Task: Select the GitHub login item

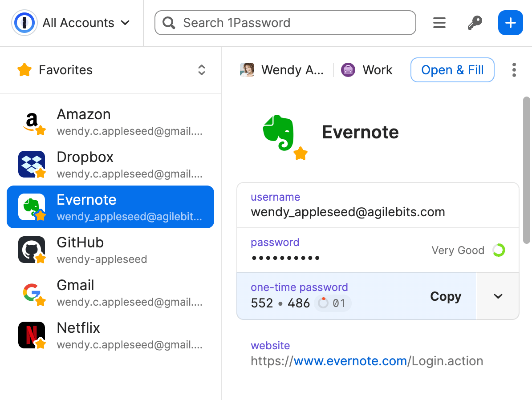Action: tap(110, 250)
